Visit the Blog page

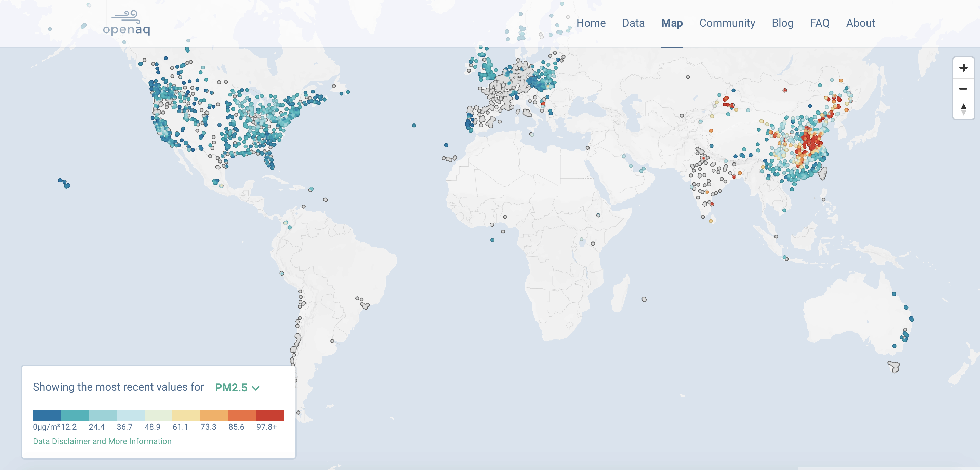tap(782, 23)
